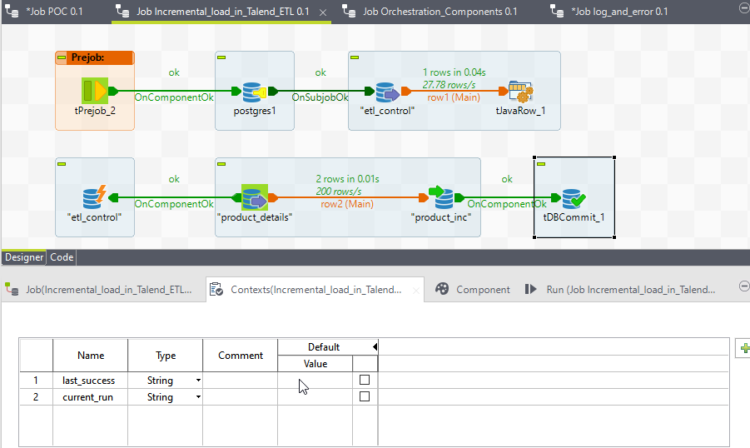
Task: Toggle the checkbox for current_run row
Action: [x=364, y=397]
